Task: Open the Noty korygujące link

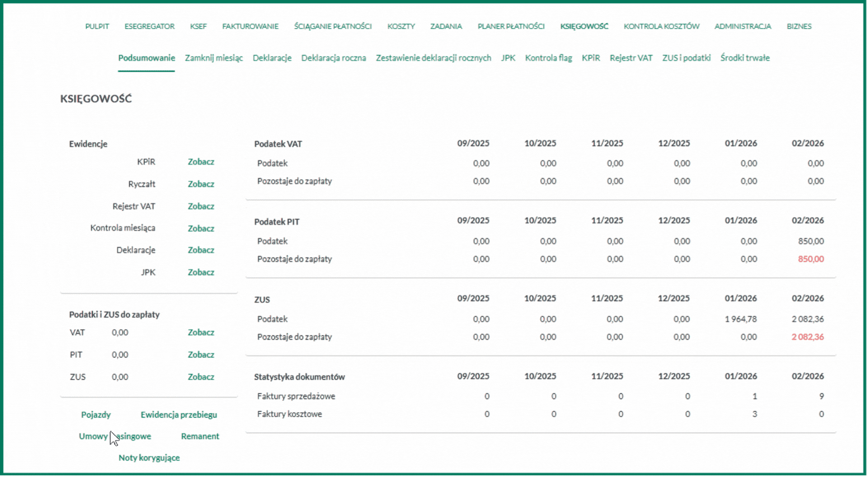Action: (149, 458)
